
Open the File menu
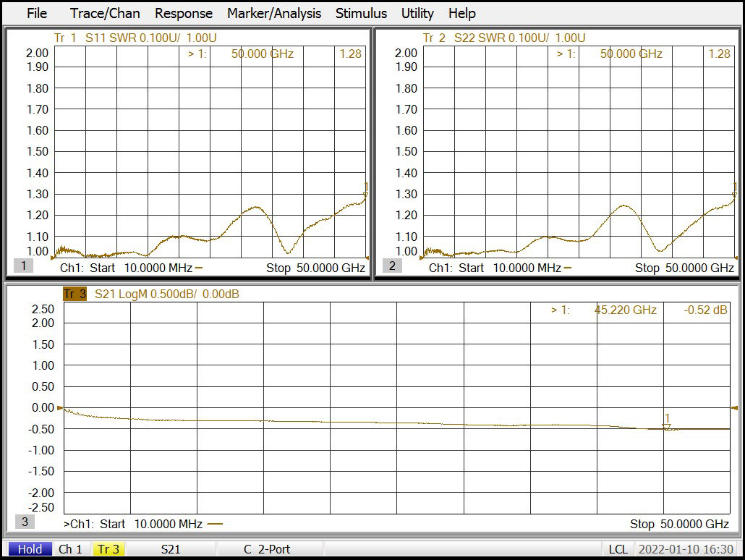click(36, 13)
